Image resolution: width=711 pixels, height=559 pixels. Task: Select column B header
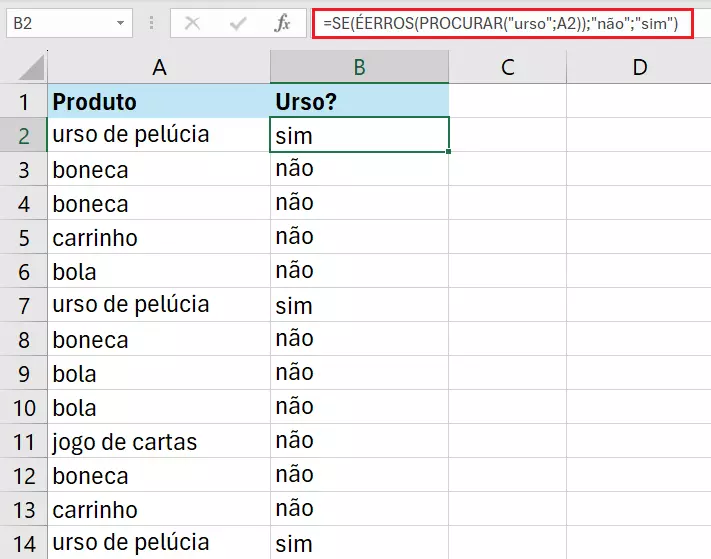359,67
